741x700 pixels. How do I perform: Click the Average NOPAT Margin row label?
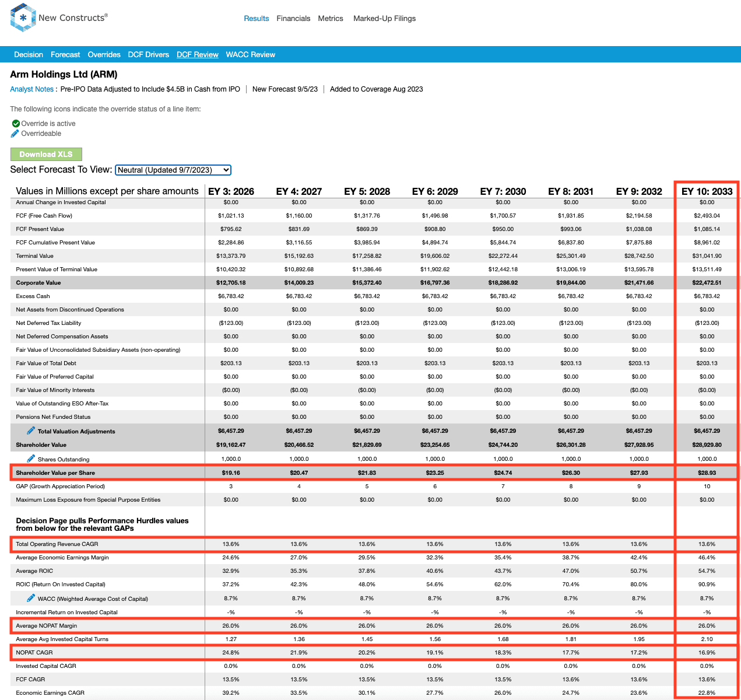(x=47, y=626)
